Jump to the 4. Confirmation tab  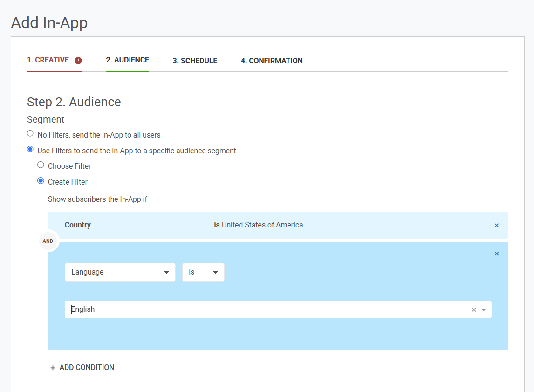272,61
